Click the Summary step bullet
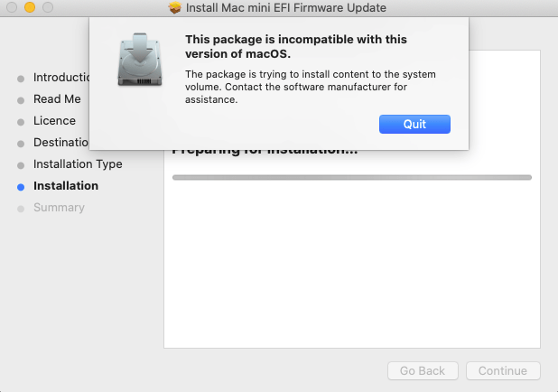 (21, 209)
